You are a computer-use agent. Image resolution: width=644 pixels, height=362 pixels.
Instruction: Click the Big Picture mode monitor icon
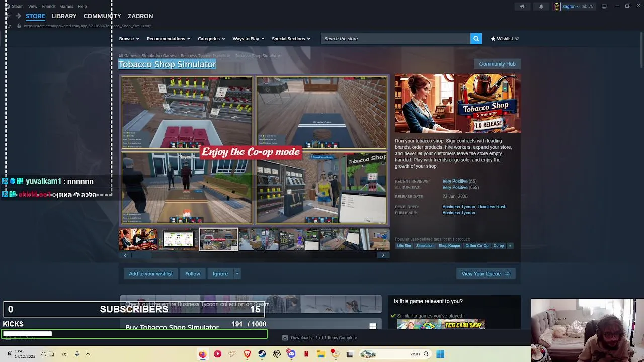604,6
